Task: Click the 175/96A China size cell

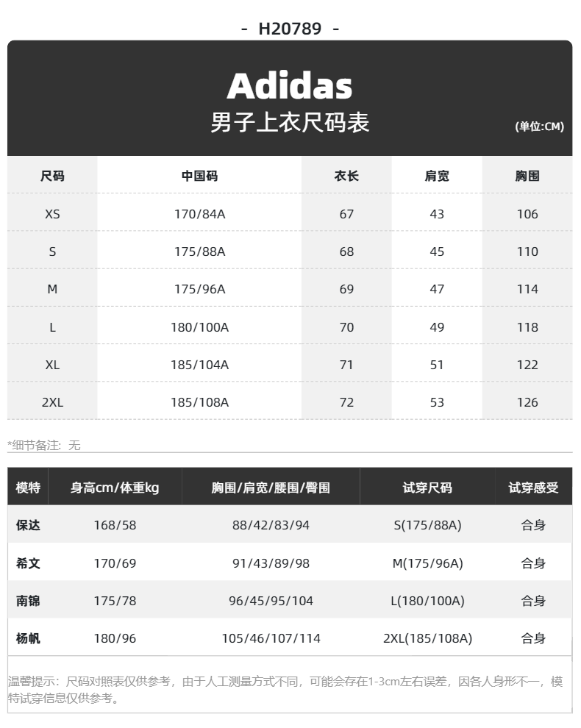Action: click(200, 289)
